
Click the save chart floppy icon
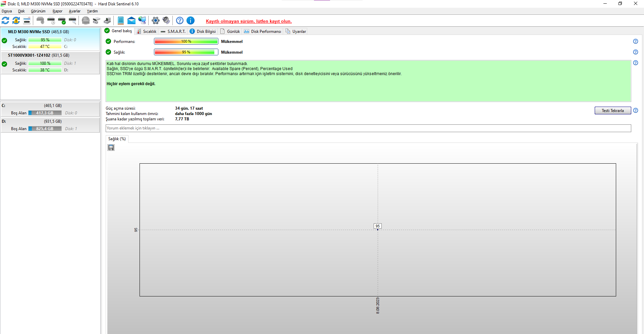coord(111,148)
